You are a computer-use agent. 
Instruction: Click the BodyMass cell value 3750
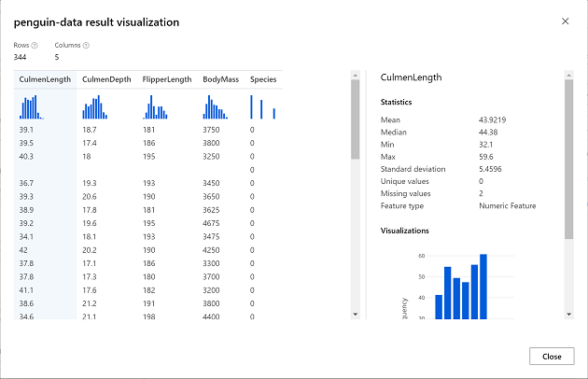point(211,130)
